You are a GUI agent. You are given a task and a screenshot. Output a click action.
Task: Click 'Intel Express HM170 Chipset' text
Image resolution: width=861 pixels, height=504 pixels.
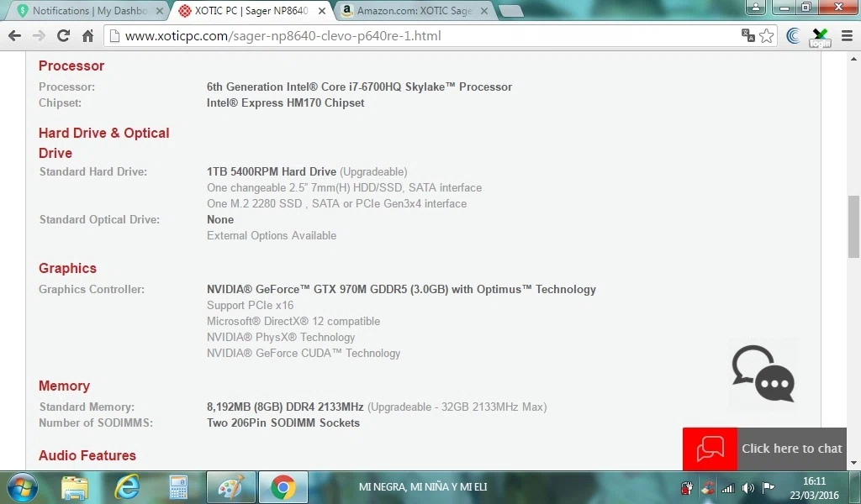coord(286,102)
